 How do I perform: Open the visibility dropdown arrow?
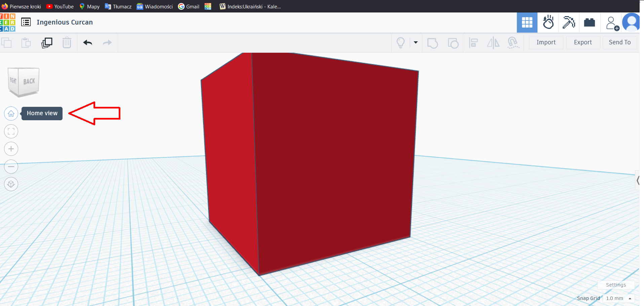click(416, 43)
